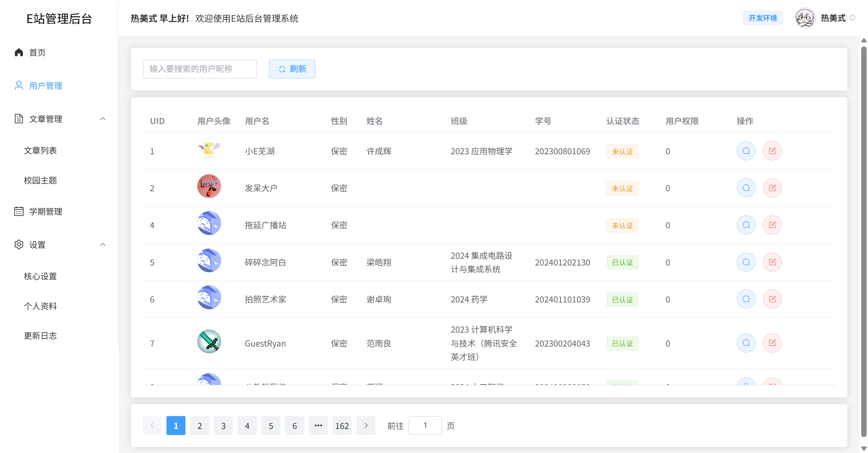Collapse the 文章管理 submenu chevron

[103, 119]
